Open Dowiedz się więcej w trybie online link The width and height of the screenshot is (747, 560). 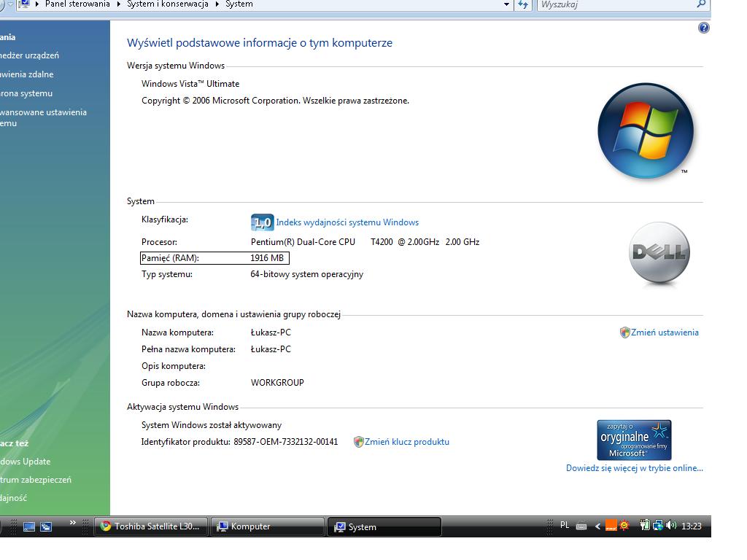[634, 468]
